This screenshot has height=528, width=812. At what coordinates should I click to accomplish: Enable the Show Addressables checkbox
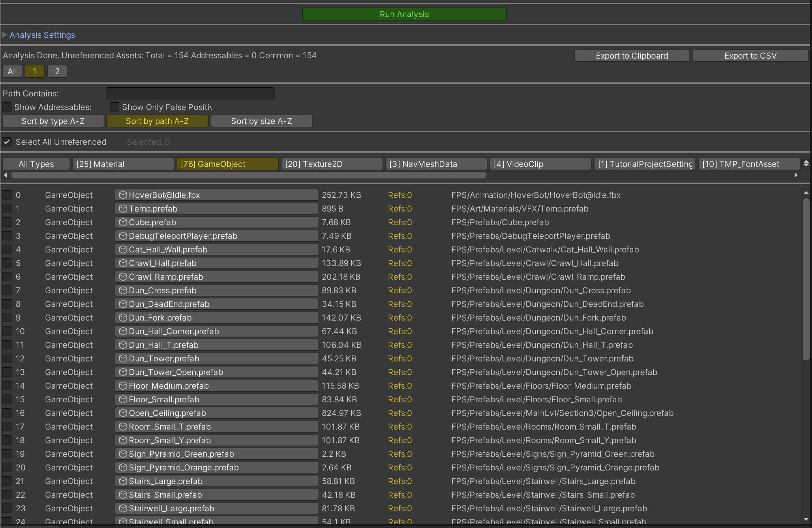tap(7, 107)
